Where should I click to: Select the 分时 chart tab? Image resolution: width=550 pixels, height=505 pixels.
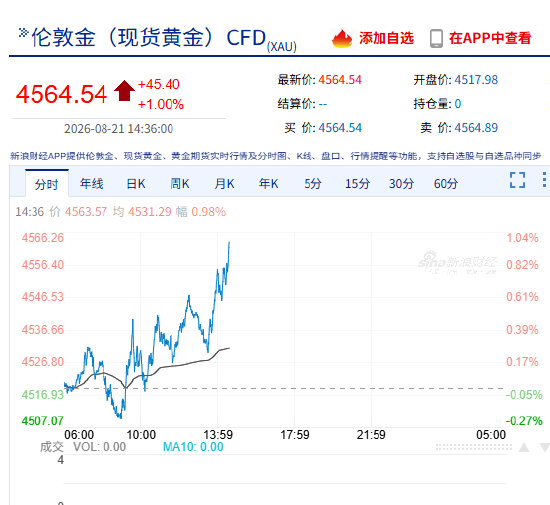(47, 184)
